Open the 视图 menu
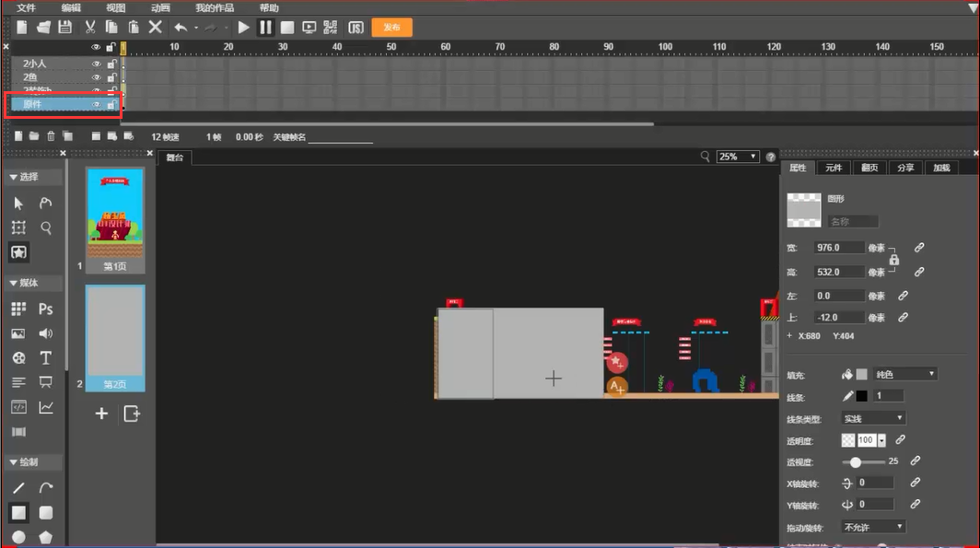The image size is (980, 548). [116, 8]
